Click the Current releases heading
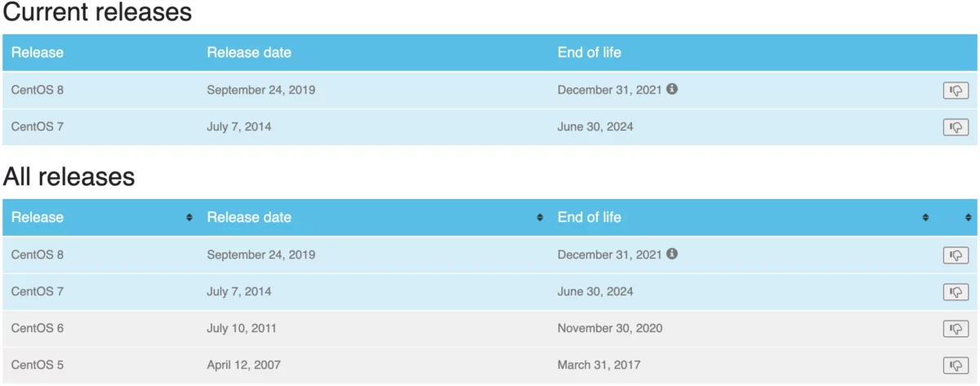The image size is (980, 386). (x=97, y=12)
